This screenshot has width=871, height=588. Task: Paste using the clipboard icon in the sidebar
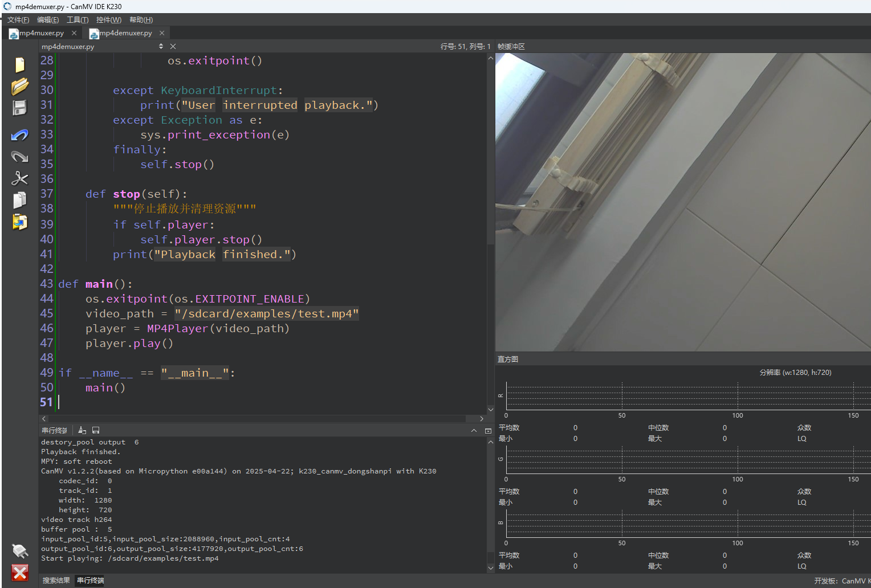[20, 222]
